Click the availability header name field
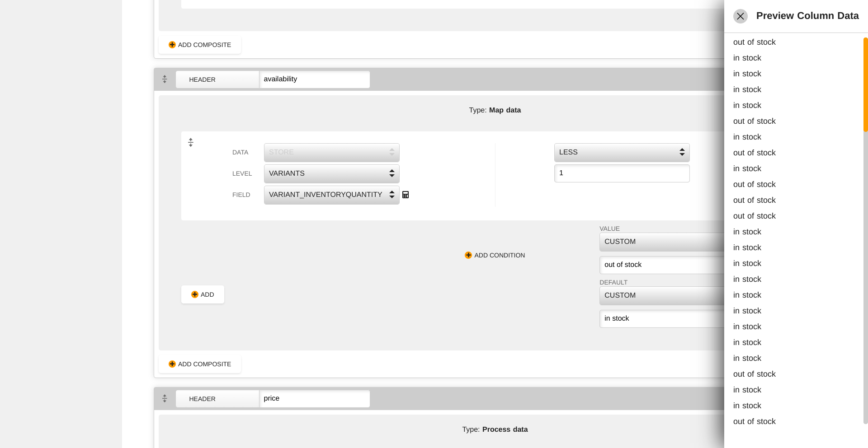The width and height of the screenshot is (868, 448). click(315, 79)
